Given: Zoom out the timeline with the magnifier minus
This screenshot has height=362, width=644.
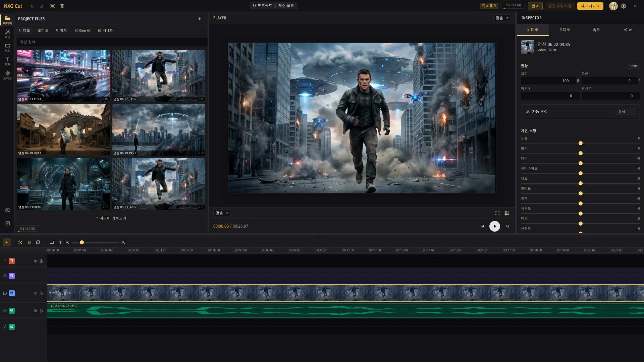Looking at the screenshot, I should pos(67,242).
